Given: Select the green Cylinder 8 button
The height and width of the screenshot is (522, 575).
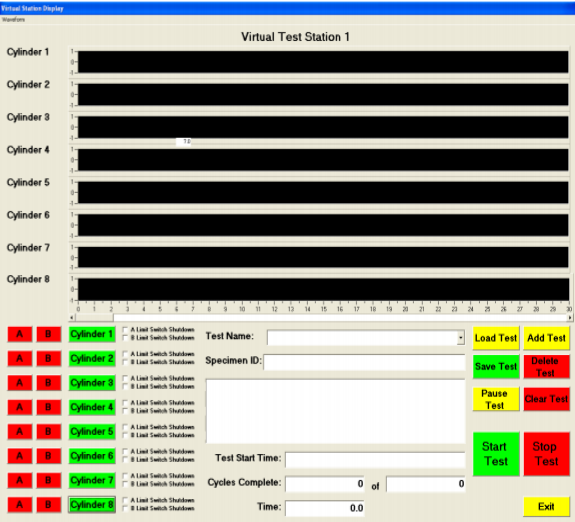Looking at the screenshot, I should pyautogui.click(x=92, y=505).
